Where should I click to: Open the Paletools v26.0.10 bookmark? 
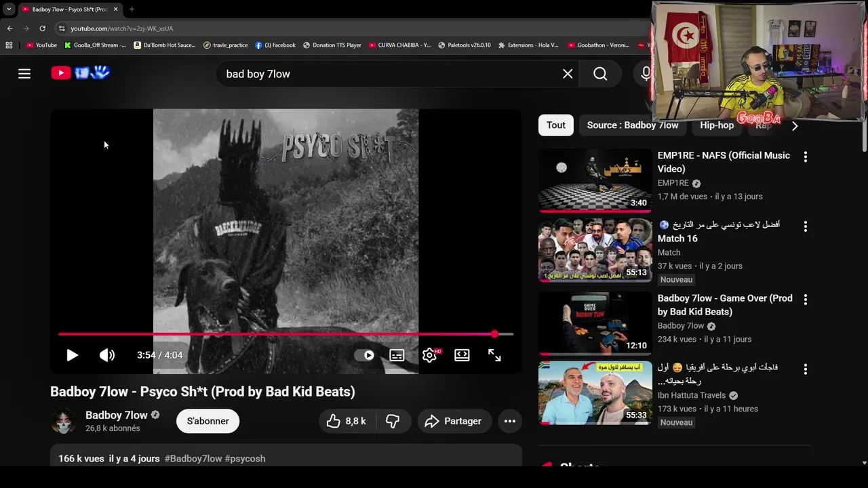[x=465, y=45]
